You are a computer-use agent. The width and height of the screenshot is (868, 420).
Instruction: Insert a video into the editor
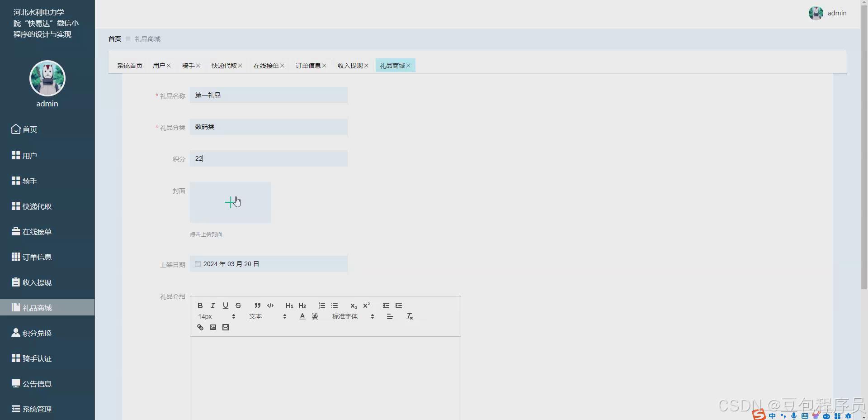click(226, 327)
